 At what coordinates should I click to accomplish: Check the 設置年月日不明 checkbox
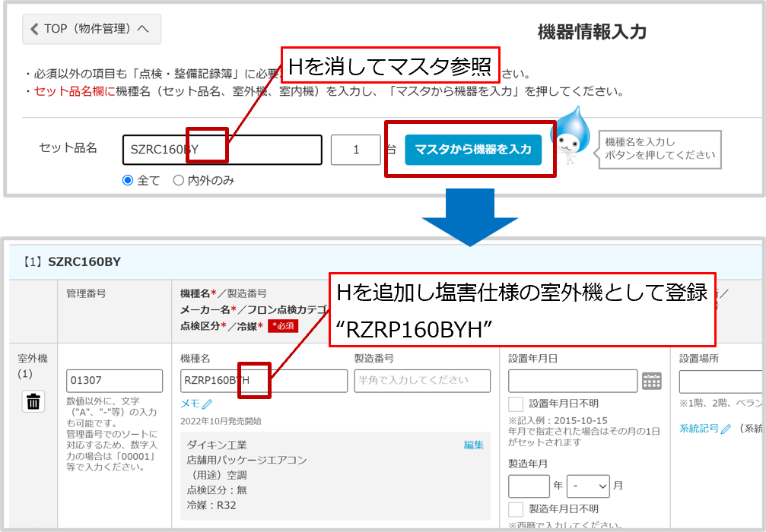tap(516, 404)
